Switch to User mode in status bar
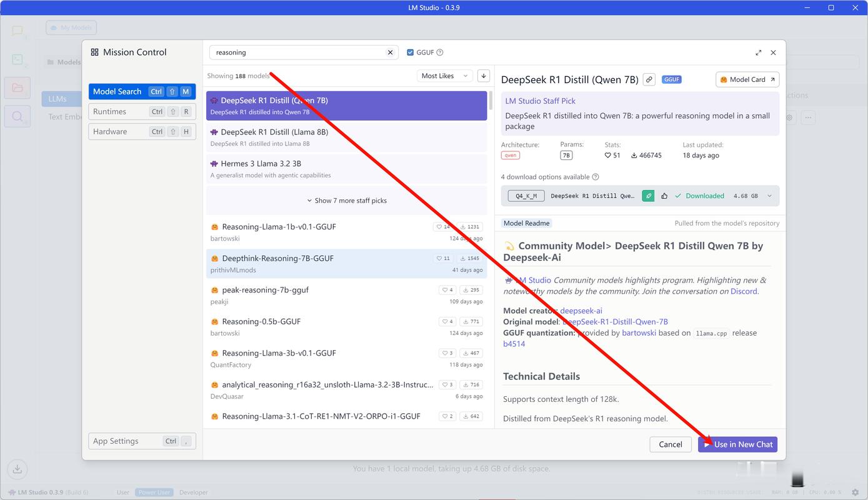This screenshot has height=500, width=868. pyautogui.click(x=123, y=492)
